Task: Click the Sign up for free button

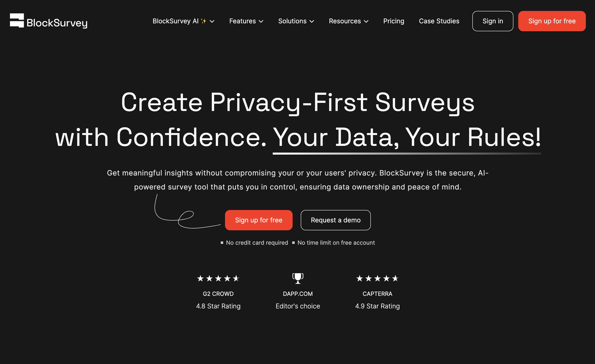Action: [259, 220]
